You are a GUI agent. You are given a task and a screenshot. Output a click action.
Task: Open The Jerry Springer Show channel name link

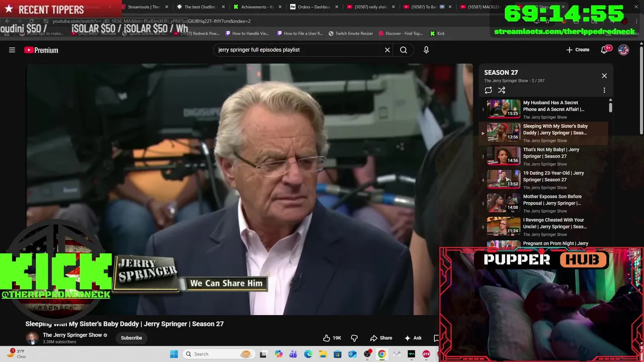[x=72, y=335]
